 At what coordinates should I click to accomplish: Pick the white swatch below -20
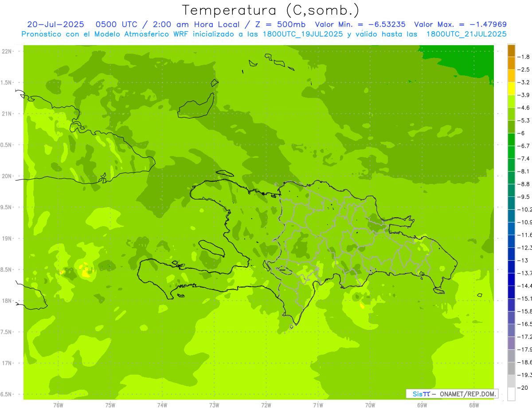[511, 394]
